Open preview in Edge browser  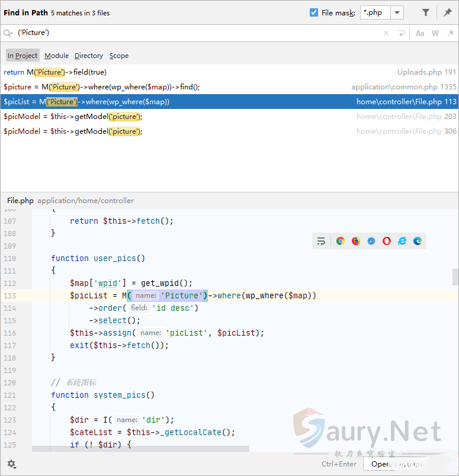pos(418,241)
